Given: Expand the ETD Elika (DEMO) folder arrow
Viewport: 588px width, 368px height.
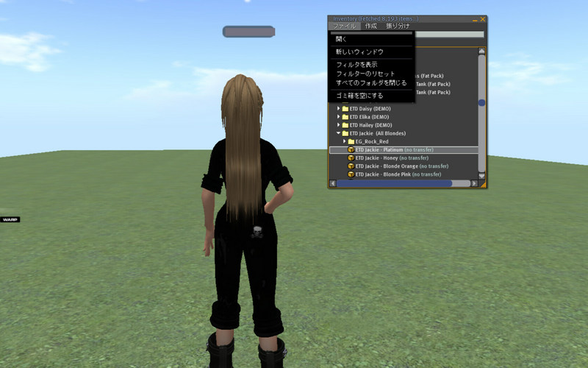Looking at the screenshot, I should coord(338,117).
